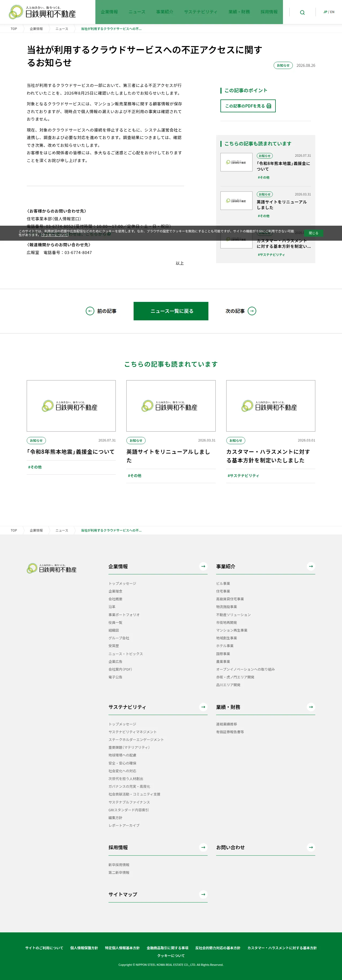Click the arrow icon next to footer 採用情報
Screen dimensions: 342x980
click(x=203, y=848)
